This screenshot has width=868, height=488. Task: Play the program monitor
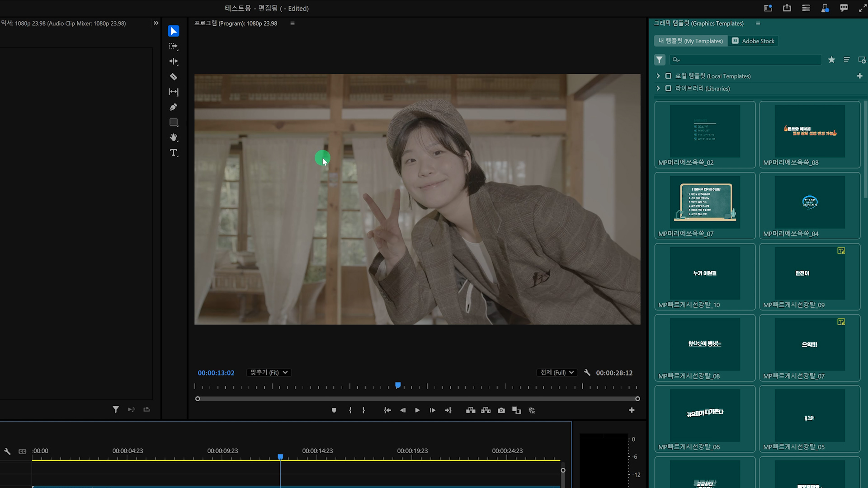click(417, 410)
